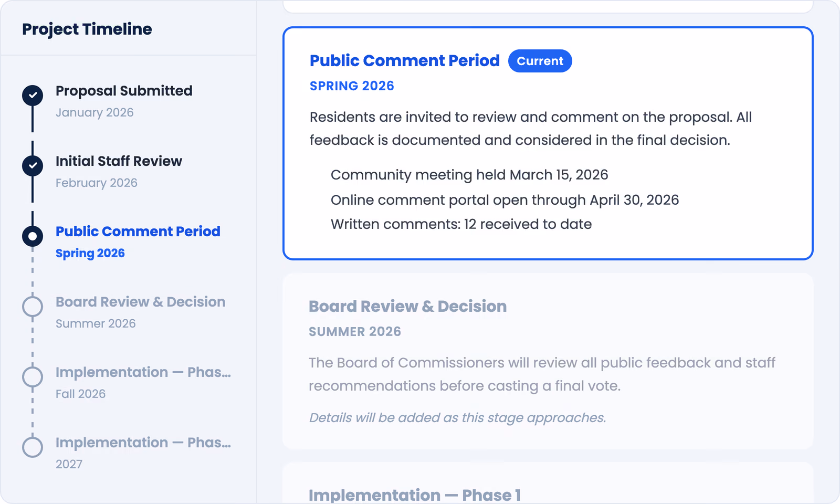Screen dimensions: 840x504
Task: Open the Proposal Submitted stage in the sidebar
Action: (124, 91)
